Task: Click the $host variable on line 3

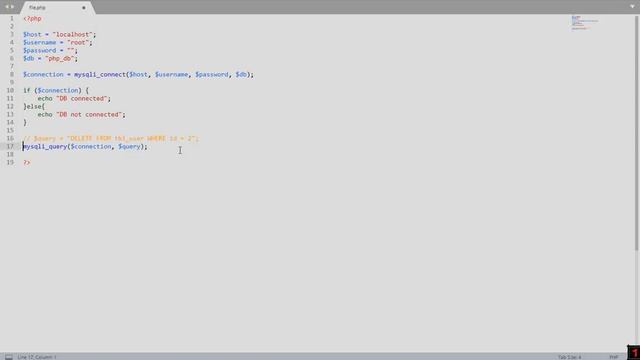Action: [32, 35]
